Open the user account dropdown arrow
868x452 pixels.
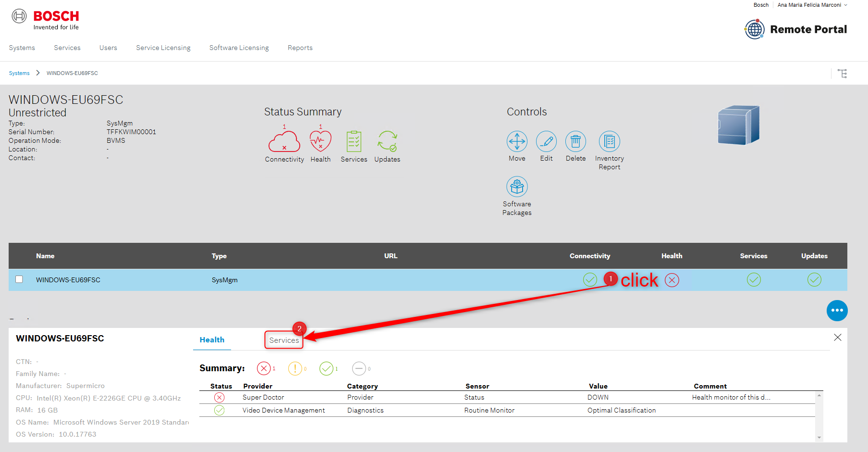pyautogui.click(x=846, y=5)
